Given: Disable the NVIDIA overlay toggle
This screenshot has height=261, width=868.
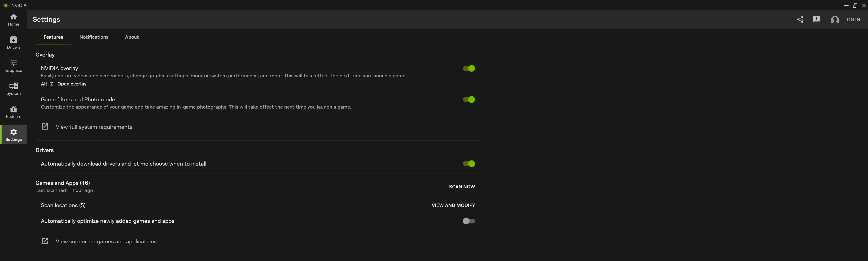Looking at the screenshot, I should (x=468, y=69).
